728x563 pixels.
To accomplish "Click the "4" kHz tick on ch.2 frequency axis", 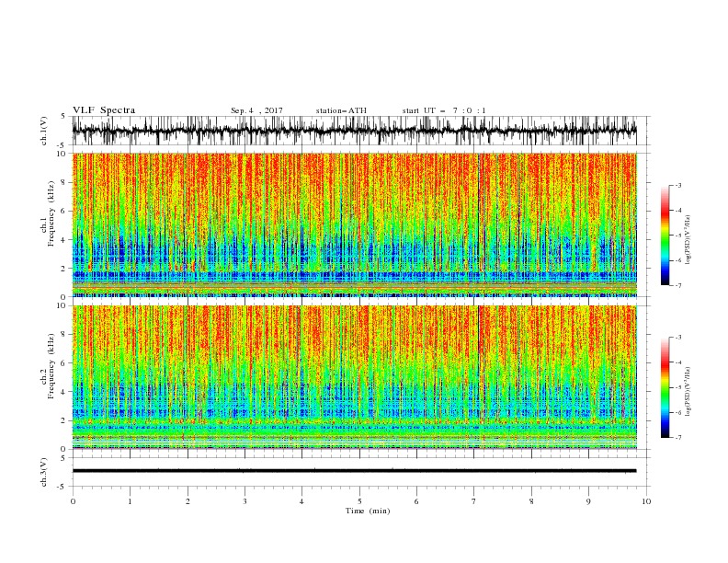I will coord(64,392).
